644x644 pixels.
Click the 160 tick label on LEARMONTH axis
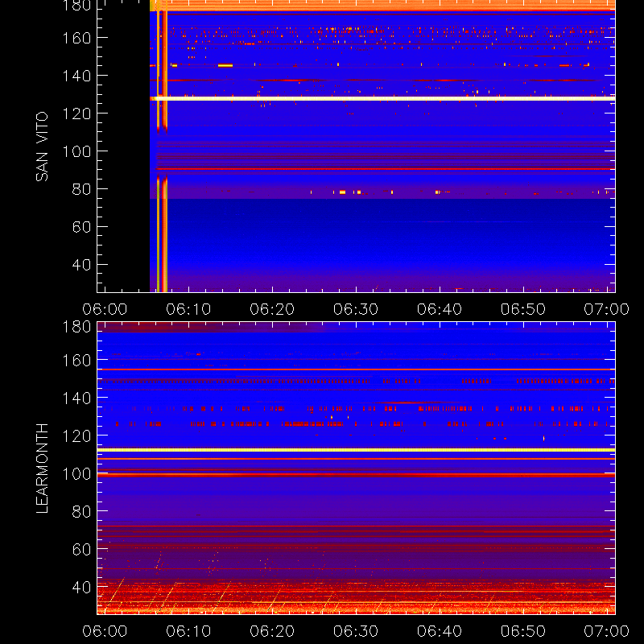pos(76,360)
